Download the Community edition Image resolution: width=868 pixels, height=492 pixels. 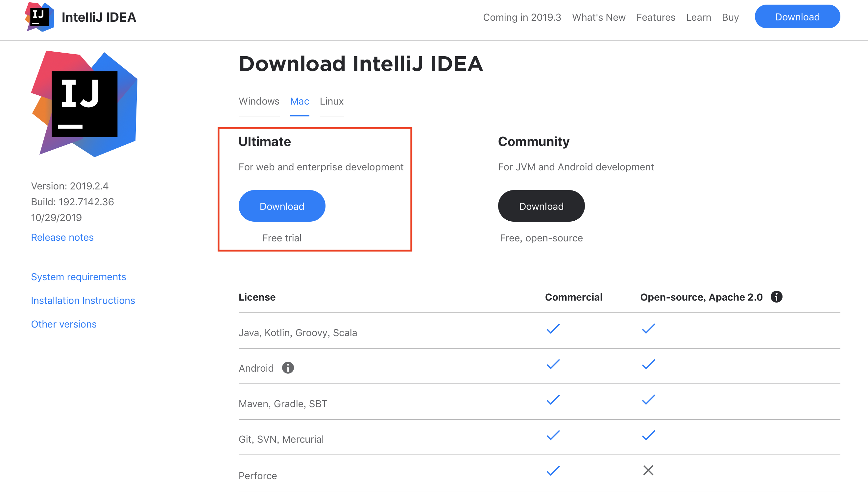tap(541, 206)
